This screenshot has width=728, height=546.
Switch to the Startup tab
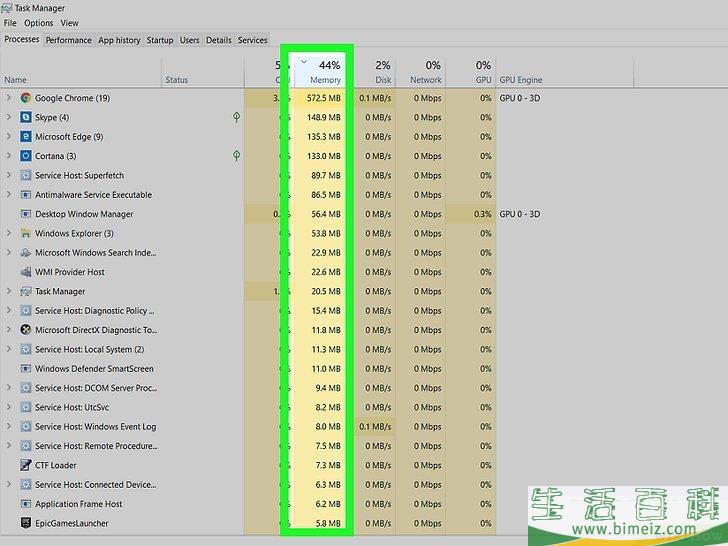click(160, 40)
